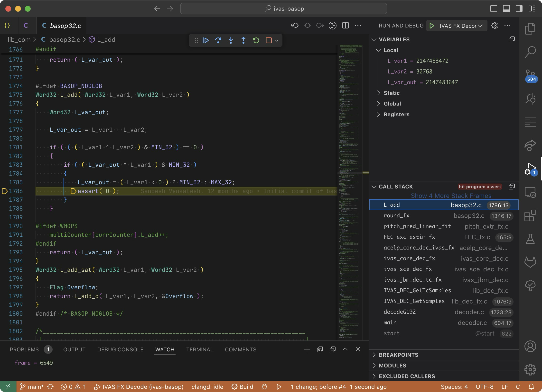Viewport: 542px width, 392px height.
Task: Toggle the bottom panel layout button
Action: click(506, 9)
